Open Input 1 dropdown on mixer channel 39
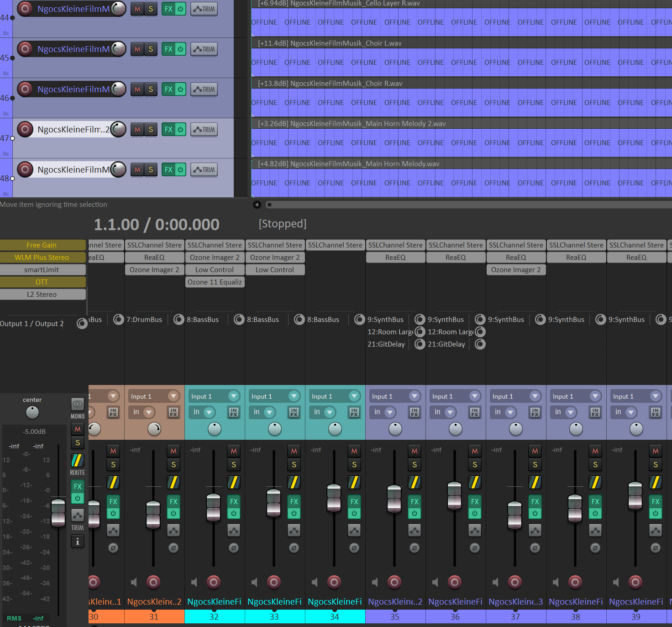Screen dimensions: 672x627 coord(636,396)
